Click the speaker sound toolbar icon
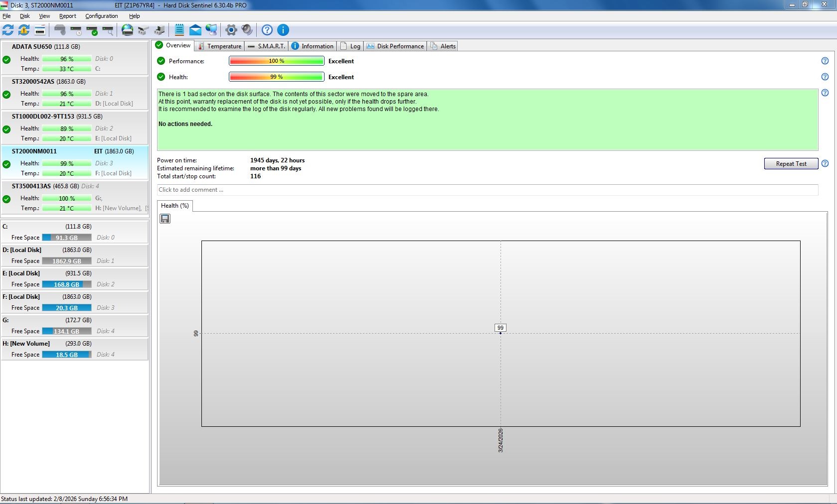 click(247, 30)
